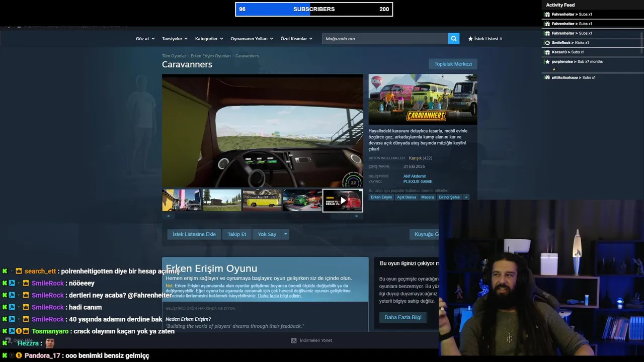This screenshot has height=362, width=644.
Task: Open publisher PLEXUS GAME link
Action: [418, 182]
